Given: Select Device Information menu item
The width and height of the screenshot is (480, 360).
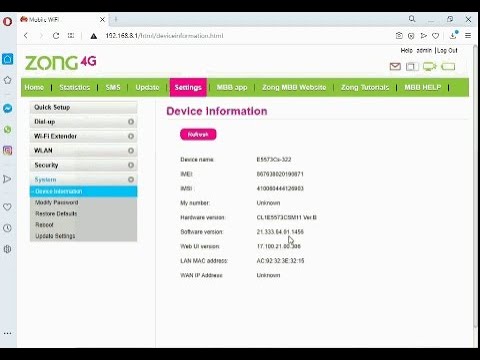Looking at the screenshot, I should pyautogui.click(x=83, y=191).
